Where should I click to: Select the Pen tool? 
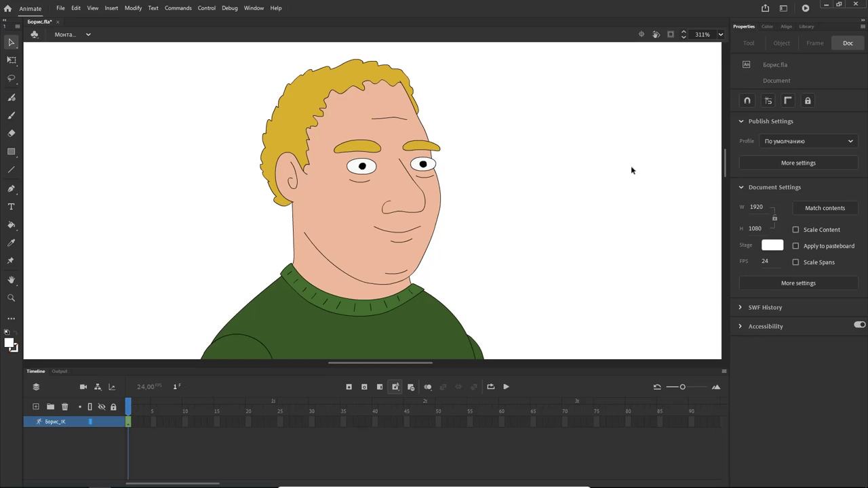(12, 189)
